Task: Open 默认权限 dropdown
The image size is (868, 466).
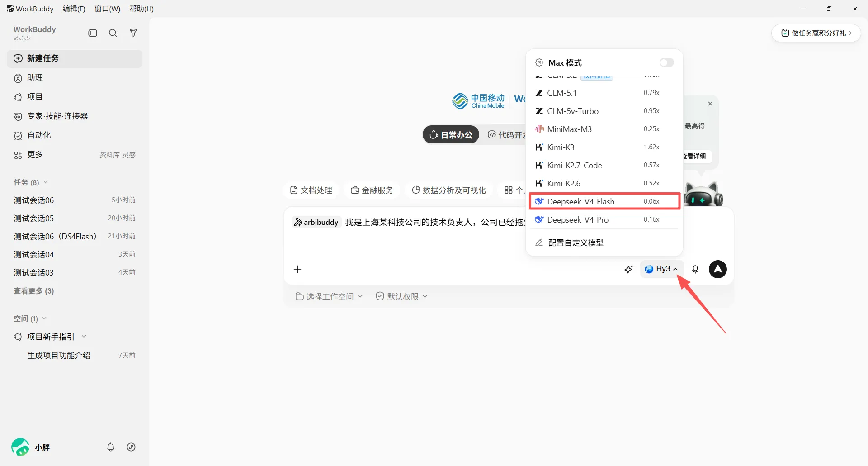Action: click(401, 296)
